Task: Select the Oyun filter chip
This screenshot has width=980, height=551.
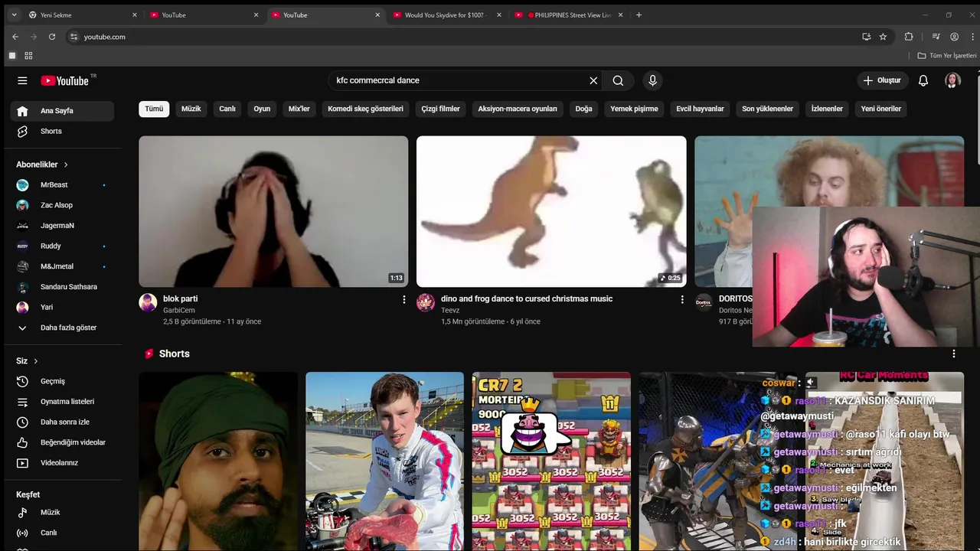Action: tap(262, 109)
